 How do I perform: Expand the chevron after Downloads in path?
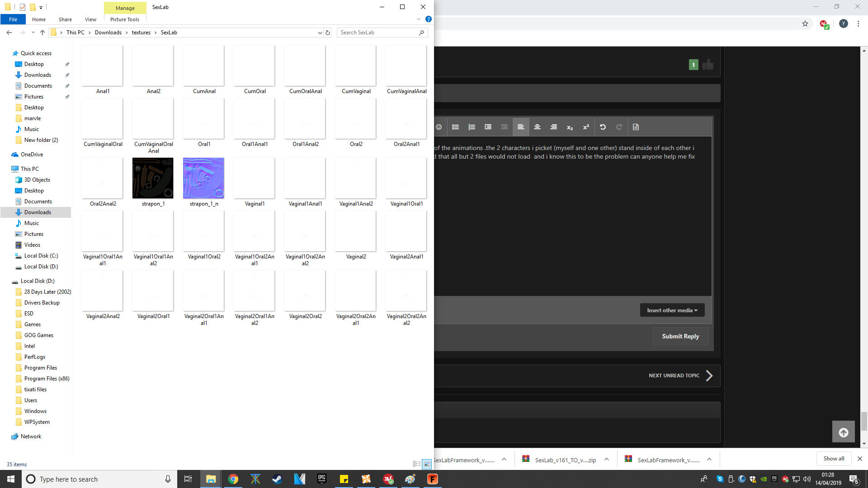tap(127, 33)
